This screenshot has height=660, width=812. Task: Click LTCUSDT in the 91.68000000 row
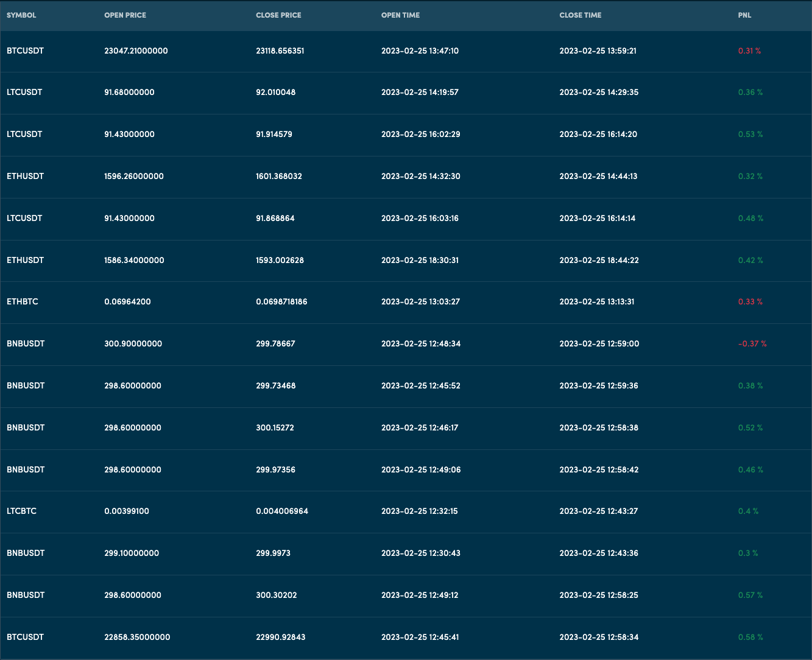[24, 92]
